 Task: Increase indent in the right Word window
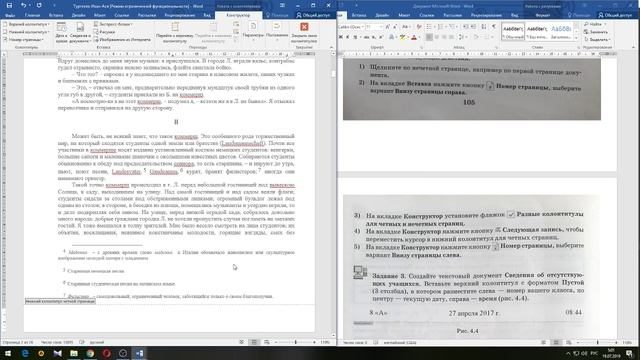click(473, 27)
